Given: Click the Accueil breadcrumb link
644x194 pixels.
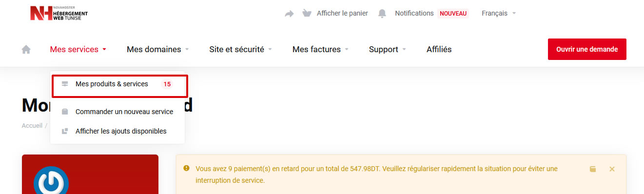Looking at the screenshot, I should point(32,125).
